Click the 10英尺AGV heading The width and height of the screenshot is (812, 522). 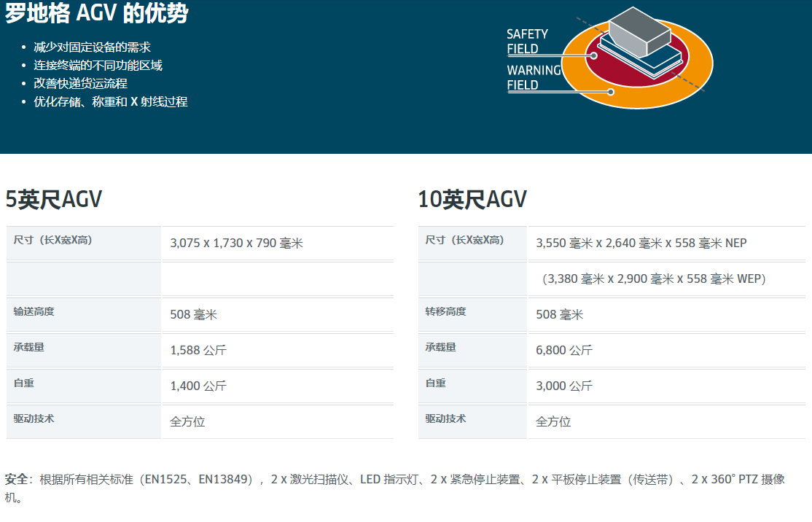pos(472,200)
